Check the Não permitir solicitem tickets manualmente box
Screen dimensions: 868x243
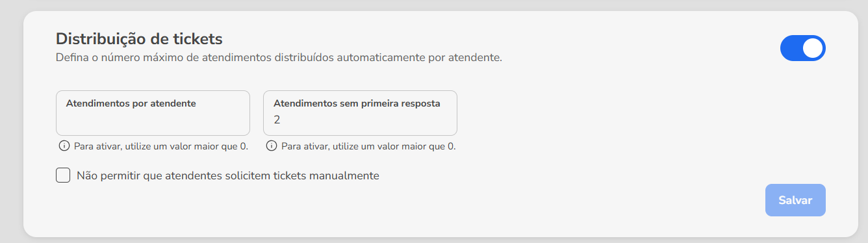(63, 175)
